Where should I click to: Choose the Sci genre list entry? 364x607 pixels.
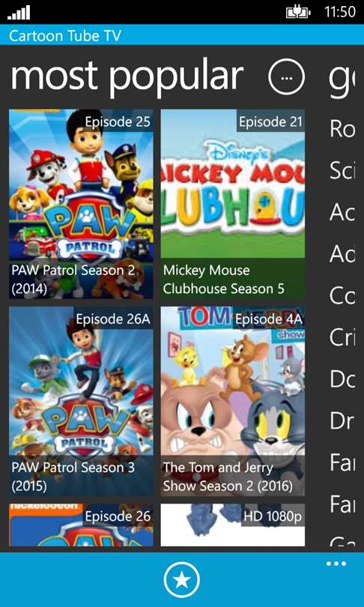tap(342, 171)
